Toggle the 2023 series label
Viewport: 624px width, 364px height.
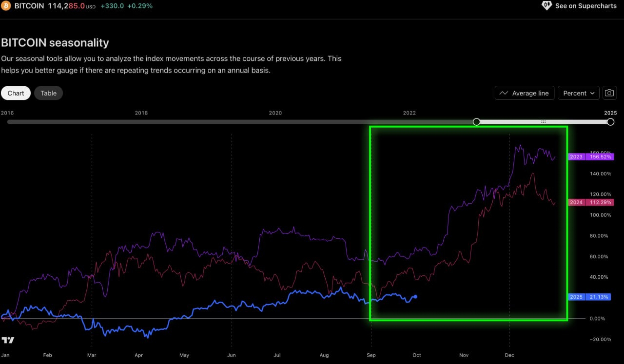576,157
